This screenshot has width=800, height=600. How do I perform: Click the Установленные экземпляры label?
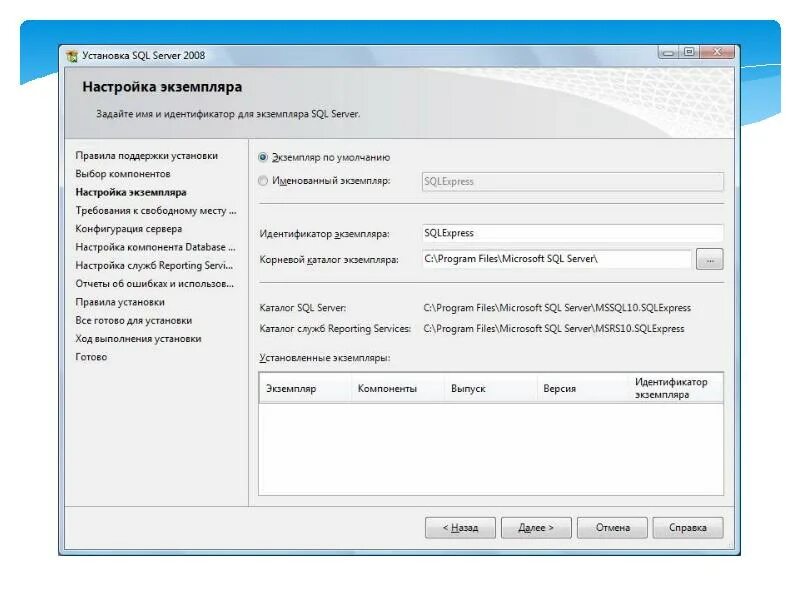click(324, 358)
